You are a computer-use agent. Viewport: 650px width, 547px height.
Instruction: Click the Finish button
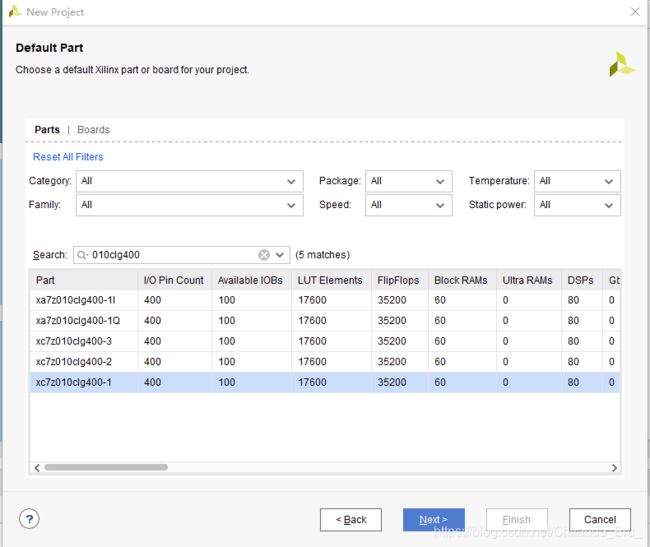click(517, 520)
